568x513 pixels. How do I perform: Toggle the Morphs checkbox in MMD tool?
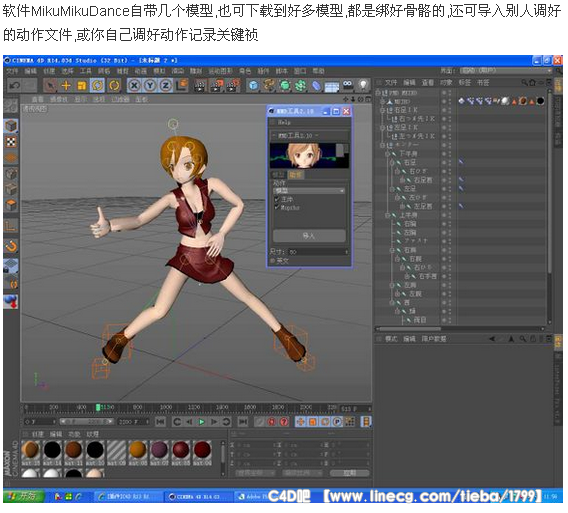pos(277,208)
